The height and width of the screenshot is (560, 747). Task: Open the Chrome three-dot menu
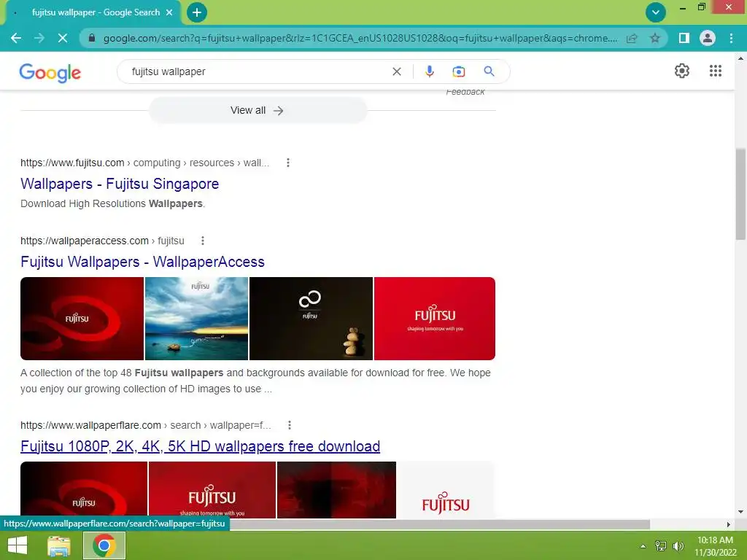click(x=731, y=38)
